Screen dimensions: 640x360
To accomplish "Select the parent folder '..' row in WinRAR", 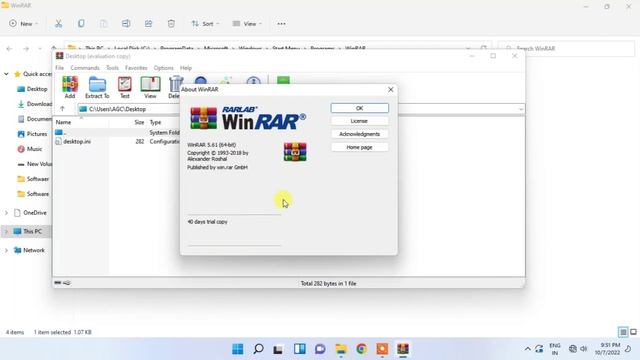I will point(117,133).
